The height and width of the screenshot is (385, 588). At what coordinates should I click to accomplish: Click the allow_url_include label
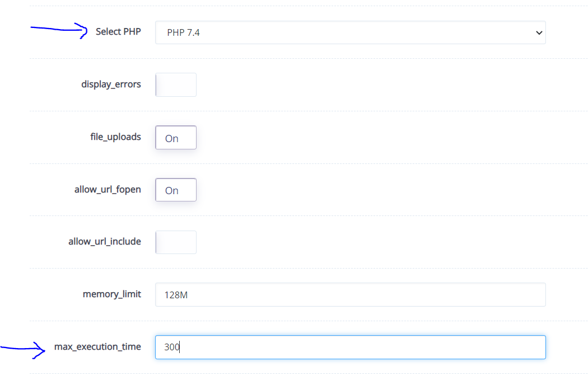click(x=104, y=241)
